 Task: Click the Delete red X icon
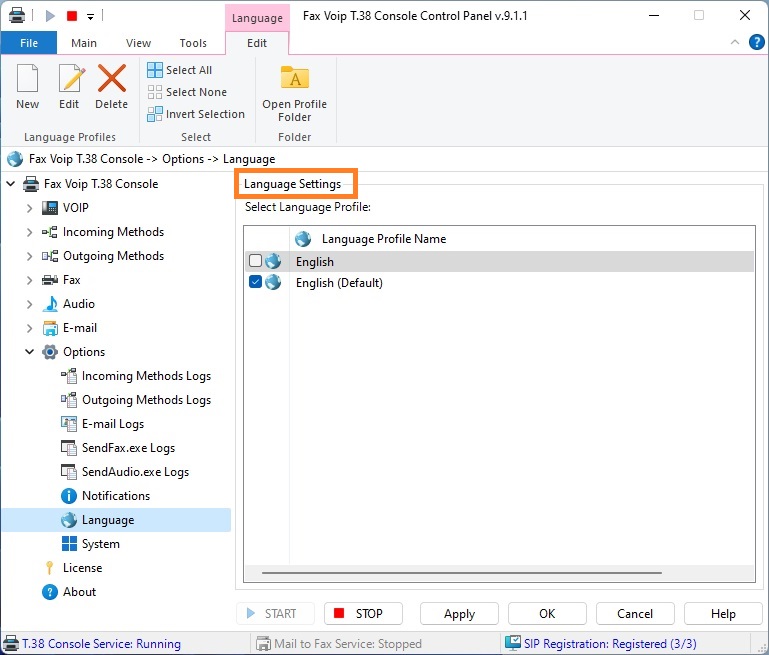click(112, 78)
